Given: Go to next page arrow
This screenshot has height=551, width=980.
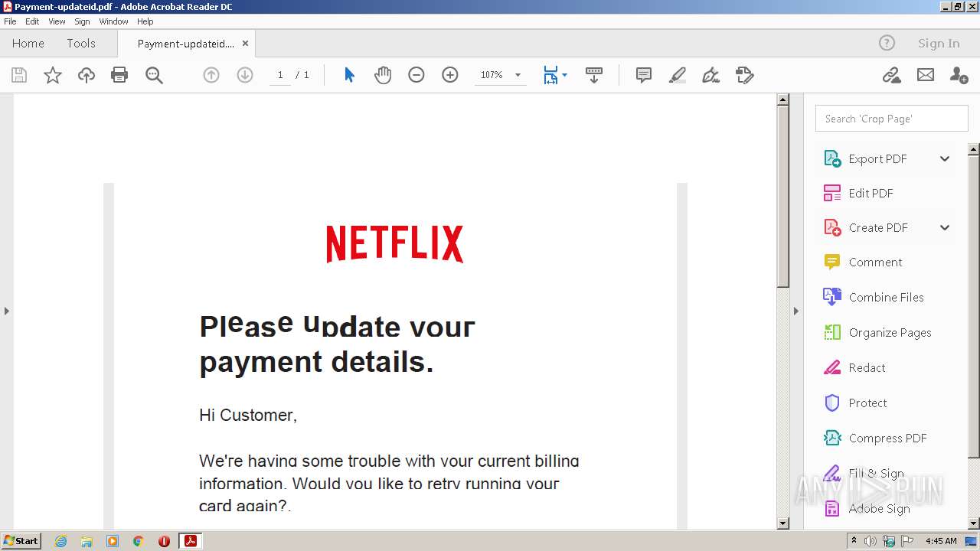Looking at the screenshot, I should 245,75.
